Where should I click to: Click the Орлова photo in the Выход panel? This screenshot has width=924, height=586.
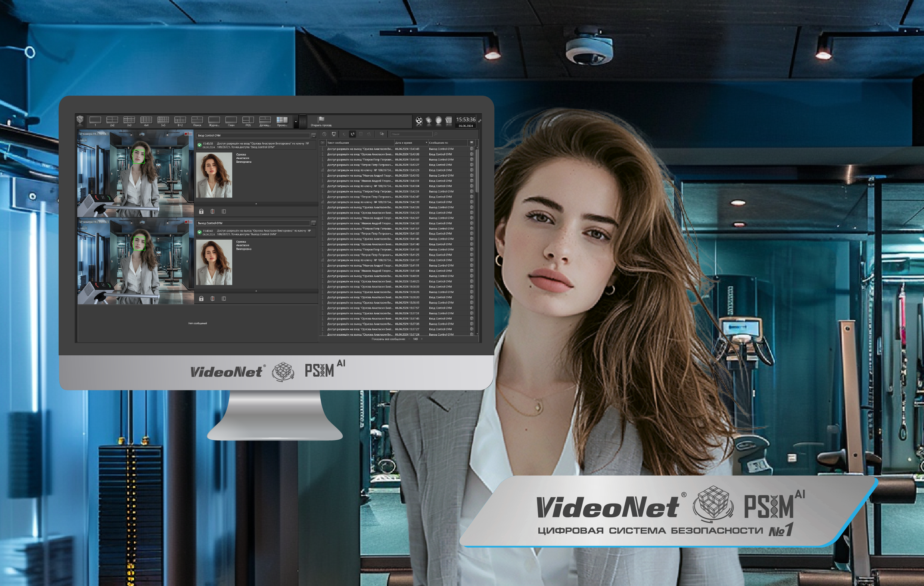214,262
